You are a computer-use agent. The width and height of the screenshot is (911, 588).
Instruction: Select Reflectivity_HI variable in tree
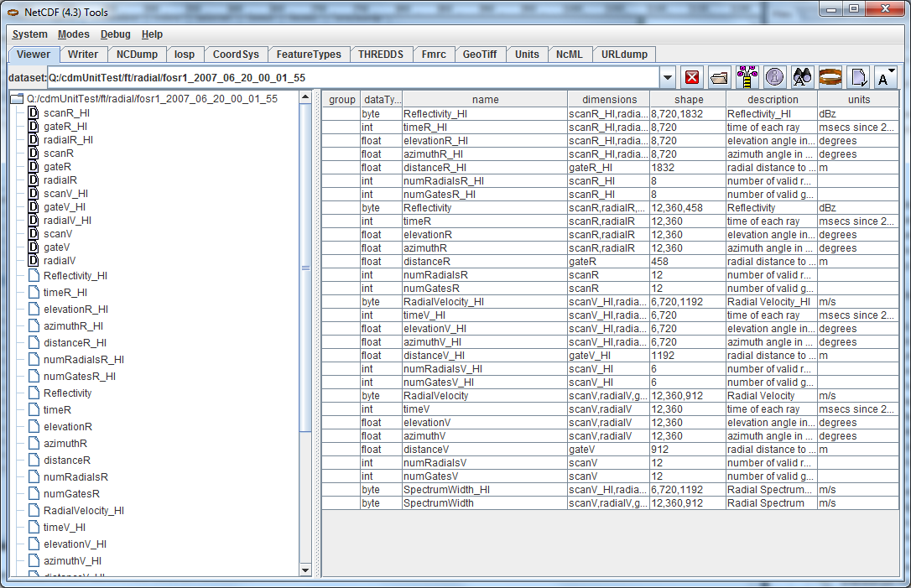[x=75, y=275]
